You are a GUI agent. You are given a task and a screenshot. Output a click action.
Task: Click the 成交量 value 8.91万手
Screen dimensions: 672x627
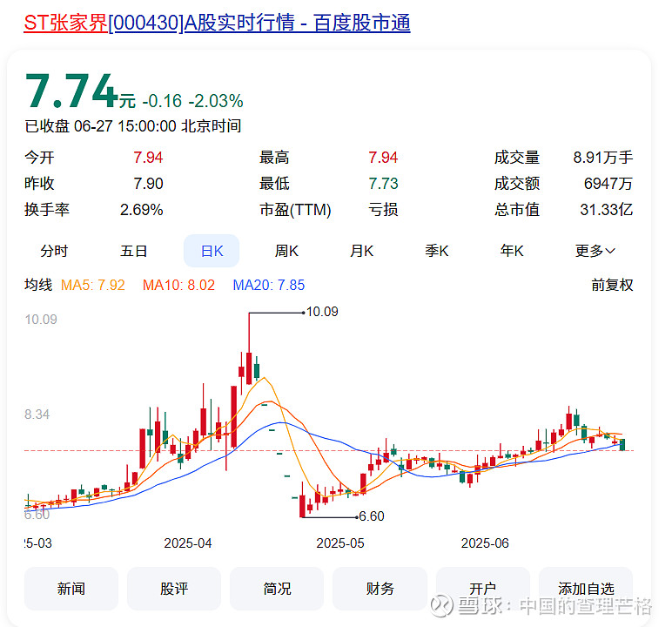coord(603,158)
